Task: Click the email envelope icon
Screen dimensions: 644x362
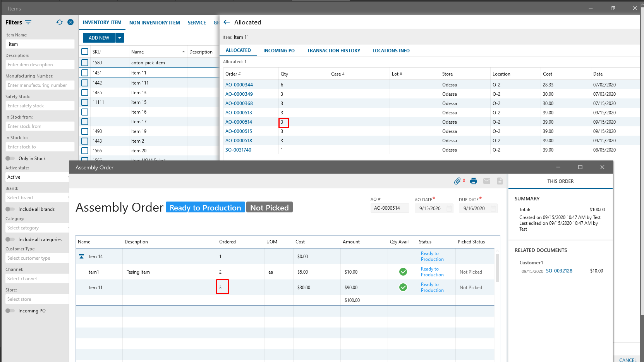Action: click(x=487, y=181)
